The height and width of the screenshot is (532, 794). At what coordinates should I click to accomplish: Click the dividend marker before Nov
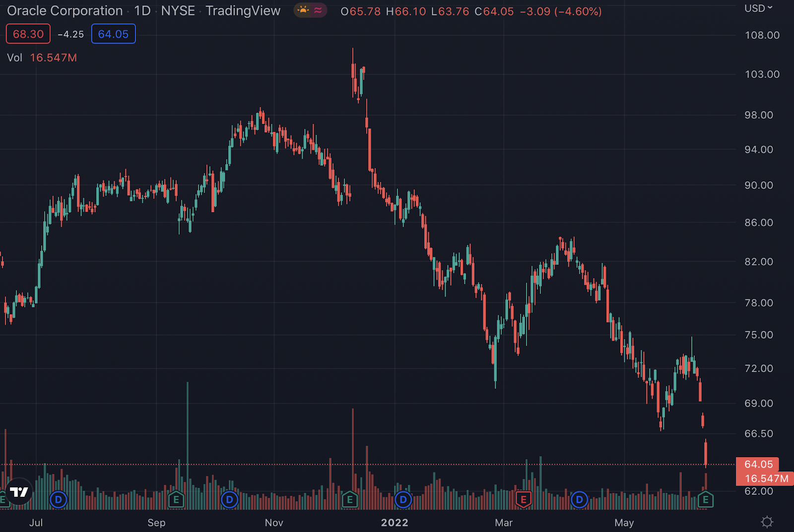[x=229, y=499]
